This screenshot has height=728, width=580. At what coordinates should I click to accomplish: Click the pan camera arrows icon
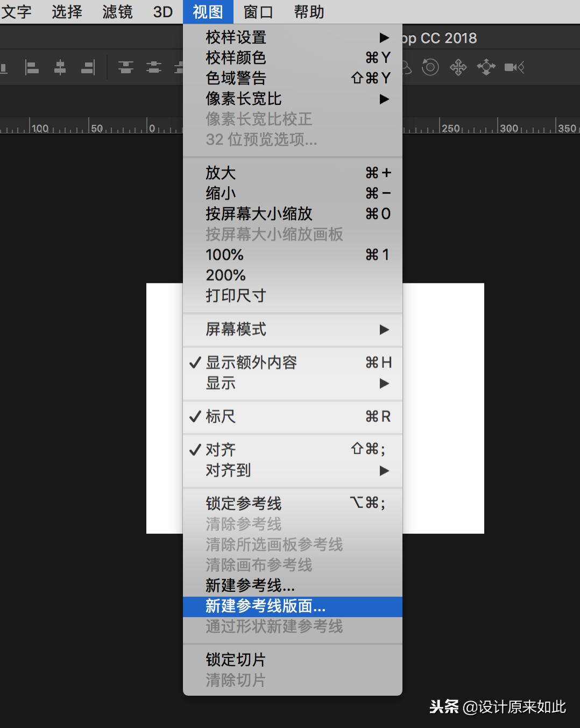[458, 67]
